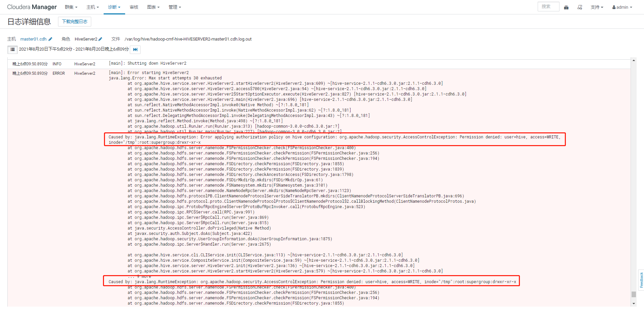Click the list view icon before the time range
This screenshot has width=644, height=314.
[12, 49]
